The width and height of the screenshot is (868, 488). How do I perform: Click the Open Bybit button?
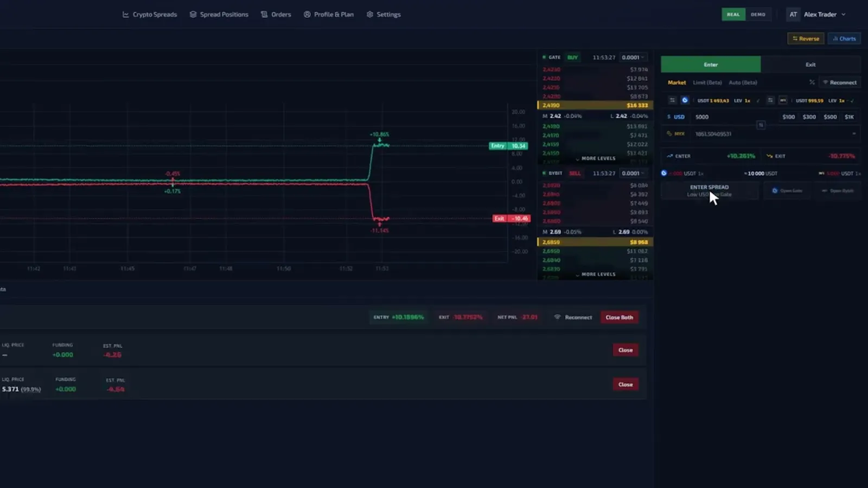838,191
